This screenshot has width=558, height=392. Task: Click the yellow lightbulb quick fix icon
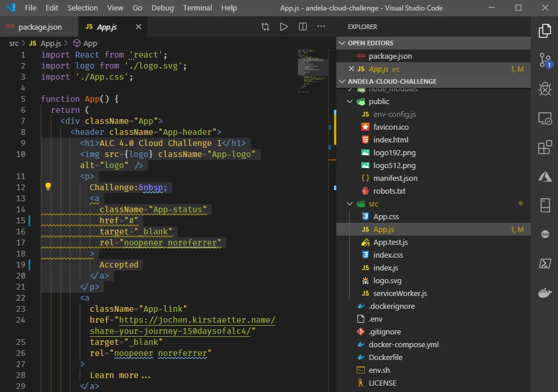[x=48, y=186]
